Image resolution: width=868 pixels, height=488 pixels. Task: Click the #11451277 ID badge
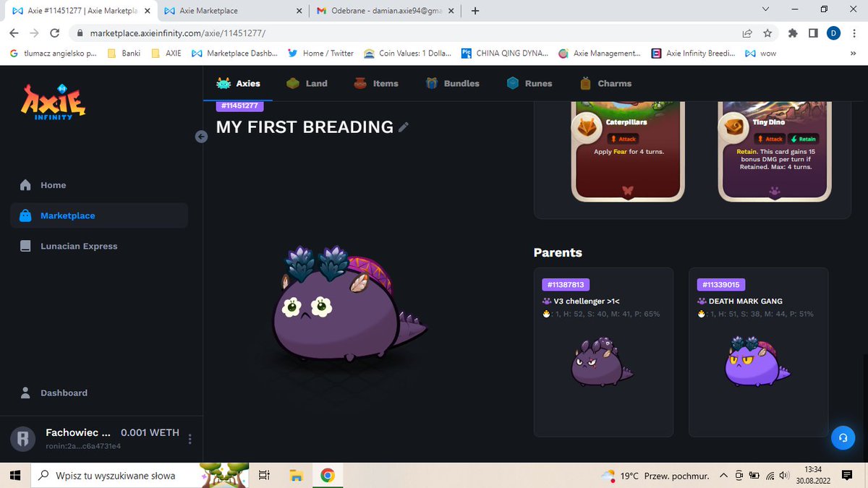(x=239, y=106)
